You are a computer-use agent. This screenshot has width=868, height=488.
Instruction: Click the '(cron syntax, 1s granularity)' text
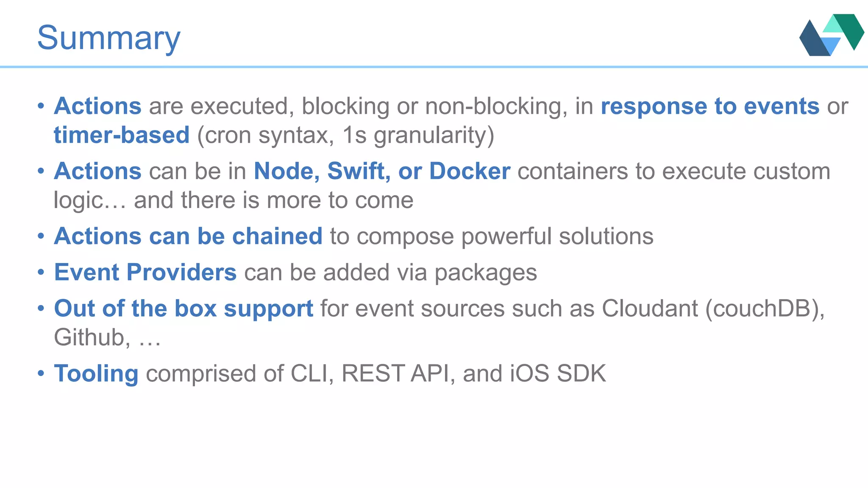[346, 135]
